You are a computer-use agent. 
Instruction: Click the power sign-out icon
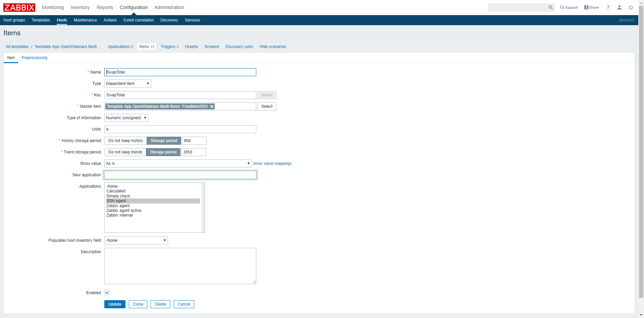point(631,7)
